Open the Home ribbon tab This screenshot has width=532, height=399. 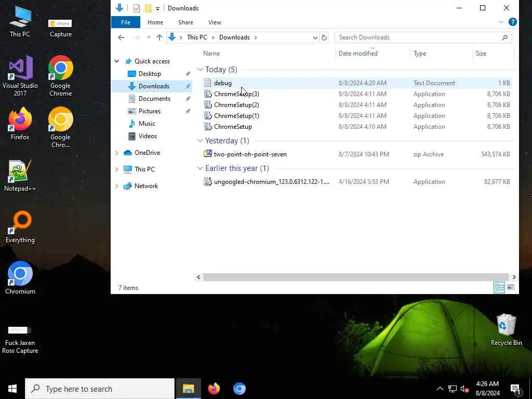pos(155,22)
